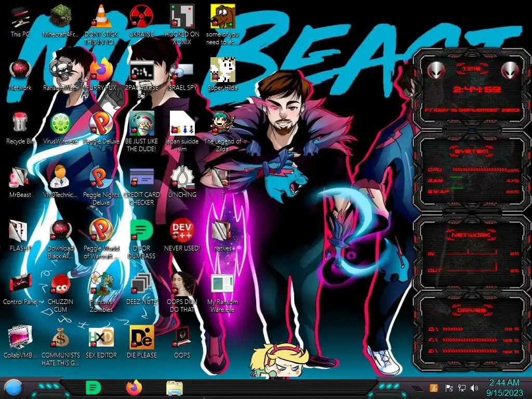This screenshot has width=532, height=399.
Task: Select the CHUZZIN red fuzzball icon
Action: (60, 284)
